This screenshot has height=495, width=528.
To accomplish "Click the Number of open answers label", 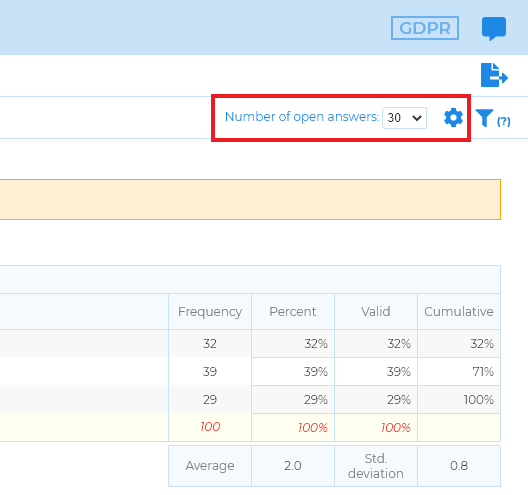I will (302, 117).
